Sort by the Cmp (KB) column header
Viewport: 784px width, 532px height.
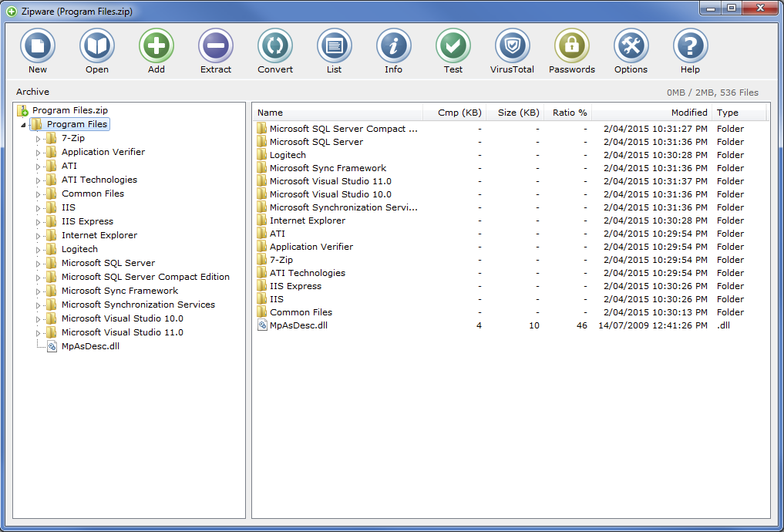455,113
